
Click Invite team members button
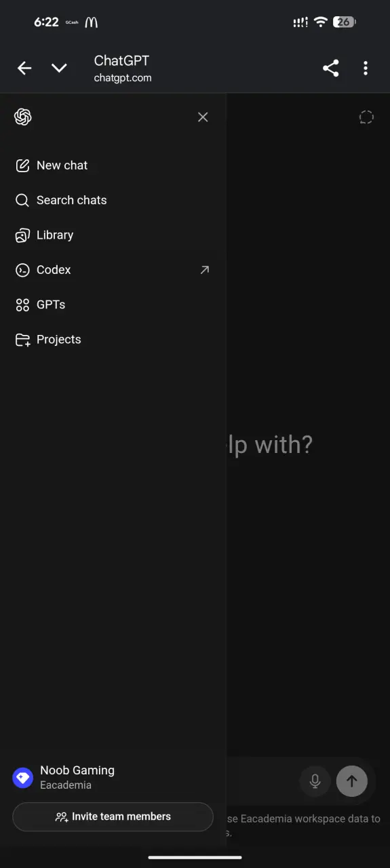pyautogui.click(x=113, y=817)
